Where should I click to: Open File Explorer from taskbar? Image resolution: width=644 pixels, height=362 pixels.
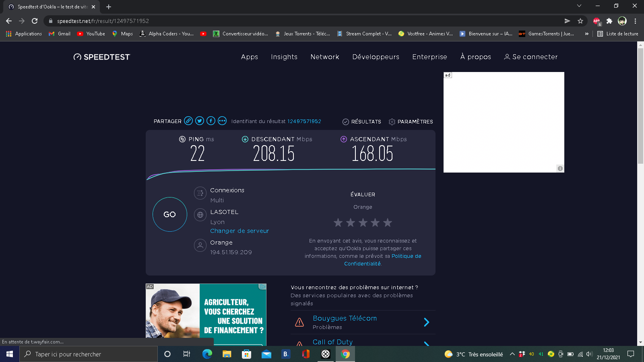pyautogui.click(x=227, y=354)
